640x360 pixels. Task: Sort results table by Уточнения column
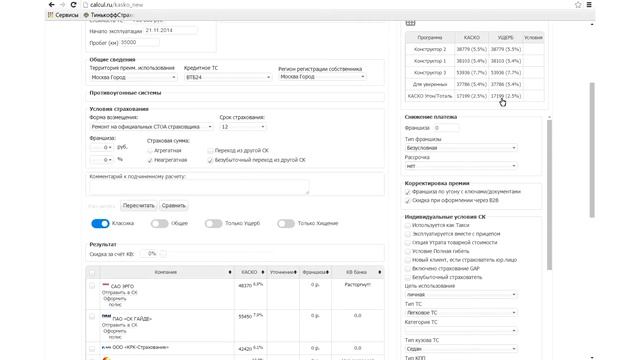click(283, 272)
